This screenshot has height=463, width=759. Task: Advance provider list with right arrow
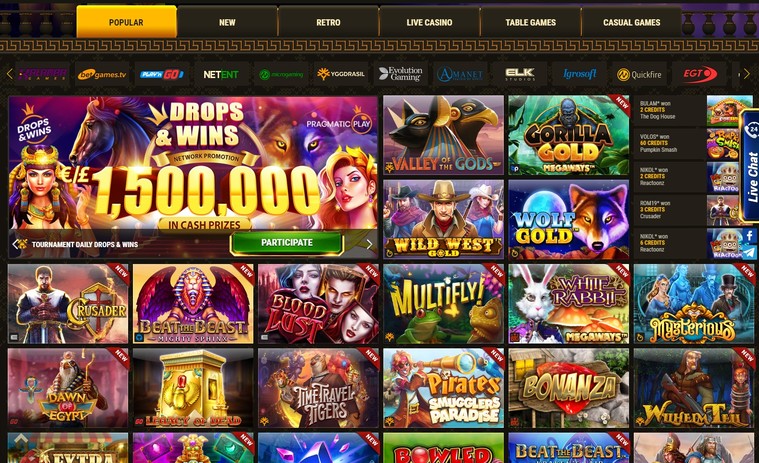[x=746, y=74]
